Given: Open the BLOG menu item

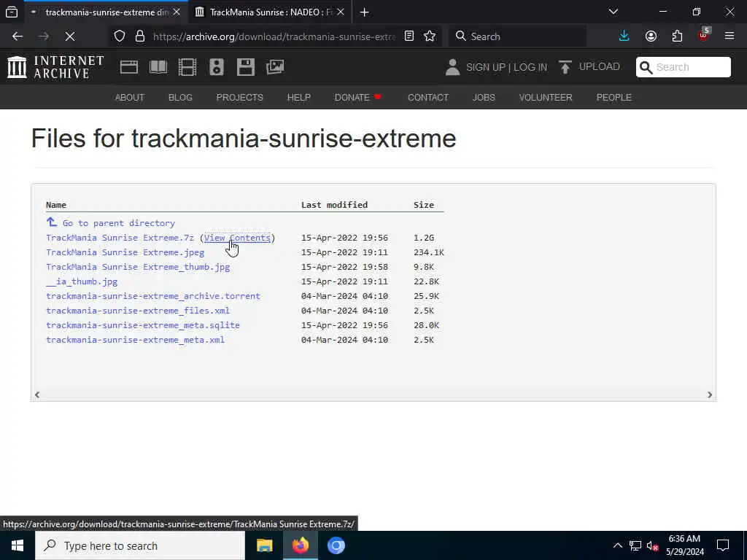Looking at the screenshot, I should pos(180,97).
